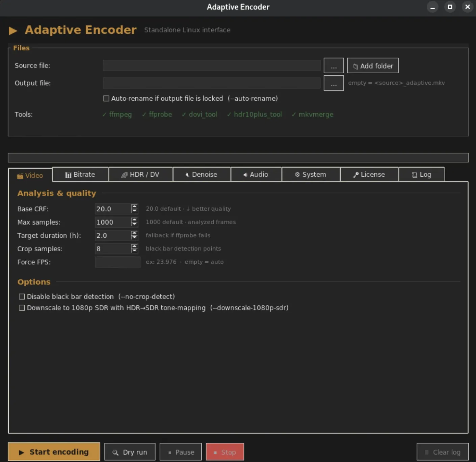Click the 'empty = <source>_adaptive.mkv' hint
Viewport: 476px width, 462px height.
[396, 83]
